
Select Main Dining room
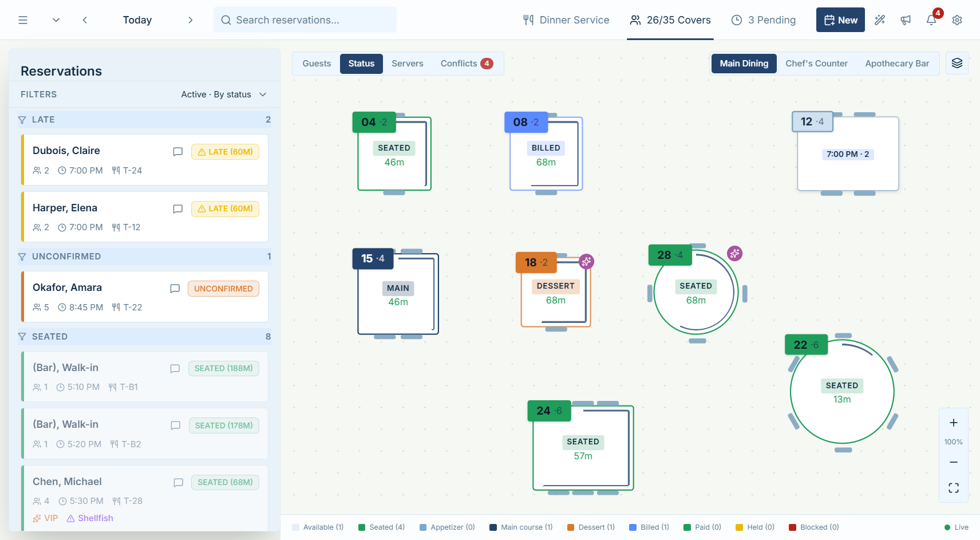tap(744, 64)
